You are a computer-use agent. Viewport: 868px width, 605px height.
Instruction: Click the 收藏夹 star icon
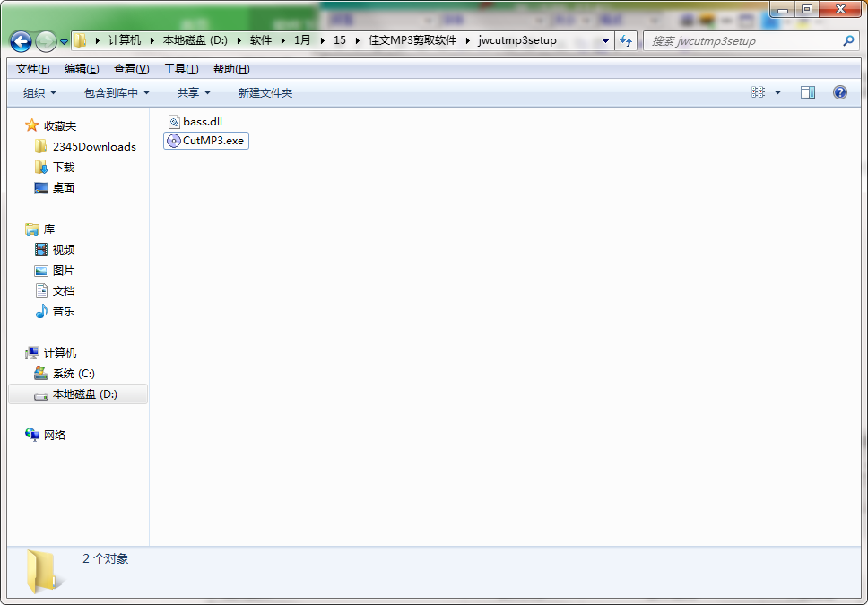pyautogui.click(x=32, y=125)
